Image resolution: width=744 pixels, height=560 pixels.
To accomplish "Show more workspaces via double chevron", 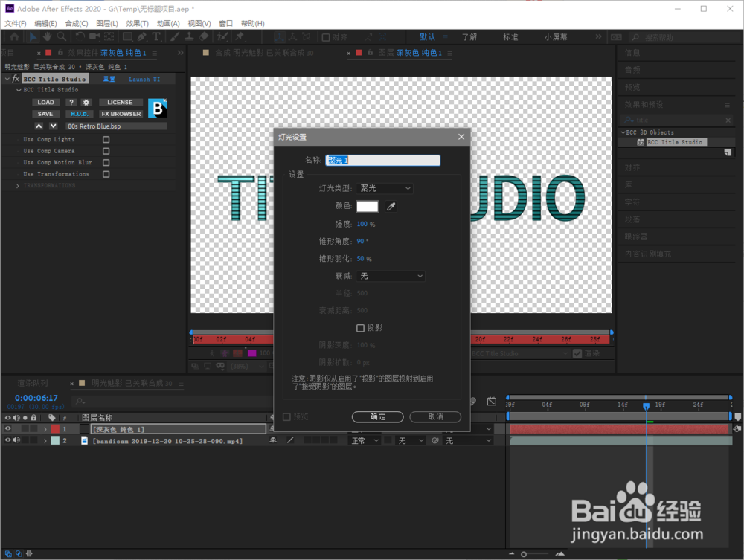I will tap(598, 36).
